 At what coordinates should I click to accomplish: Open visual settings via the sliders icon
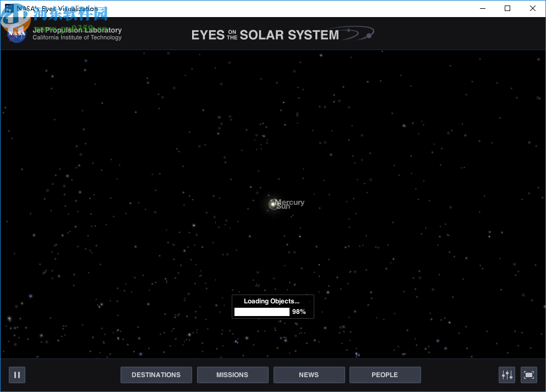click(506, 375)
